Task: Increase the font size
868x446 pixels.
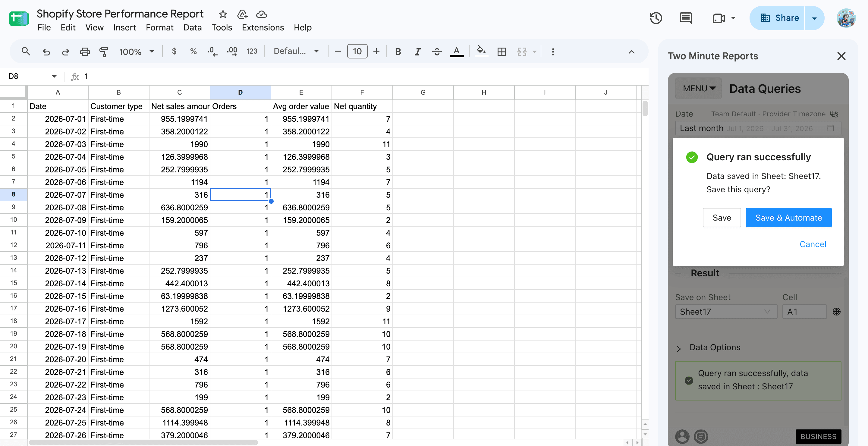Action: pos(376,52)
